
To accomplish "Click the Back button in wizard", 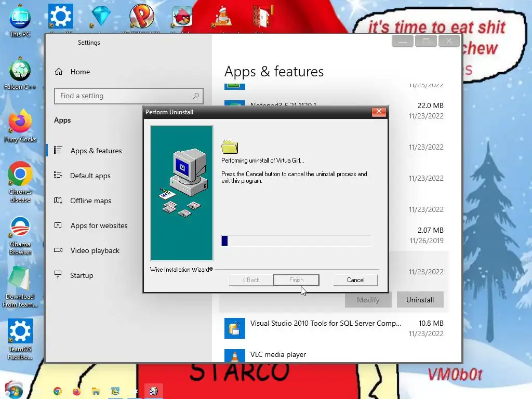I will [x=251, y=280].
